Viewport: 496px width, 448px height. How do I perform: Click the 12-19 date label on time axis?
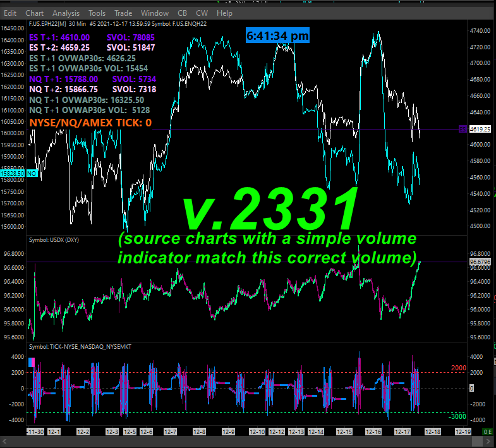click(x=463, y=432)
